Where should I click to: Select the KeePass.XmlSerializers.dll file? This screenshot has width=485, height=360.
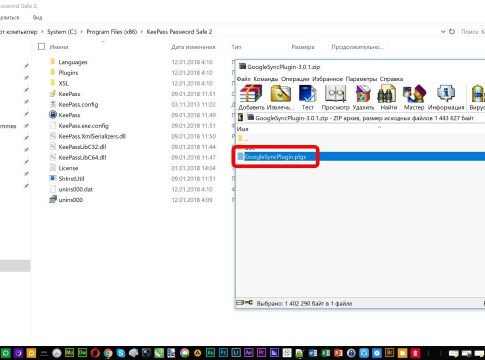pos(92,136)
